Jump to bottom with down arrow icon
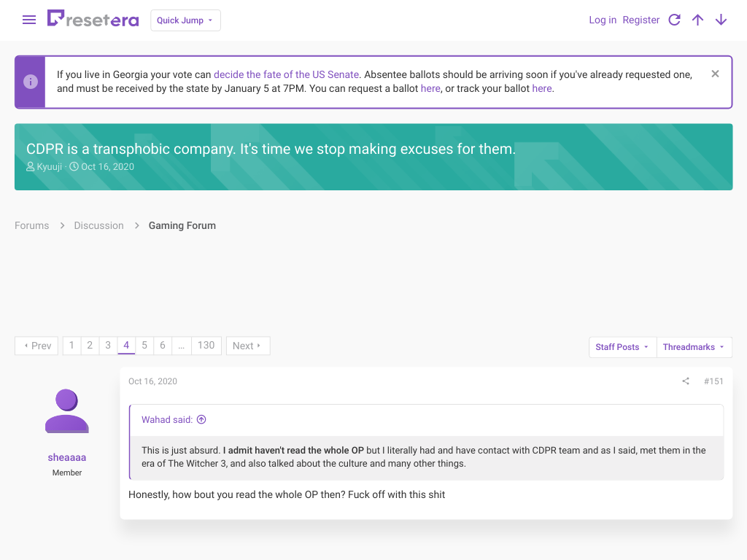This screenshot has height=560, width=747. tap(721, 20)
